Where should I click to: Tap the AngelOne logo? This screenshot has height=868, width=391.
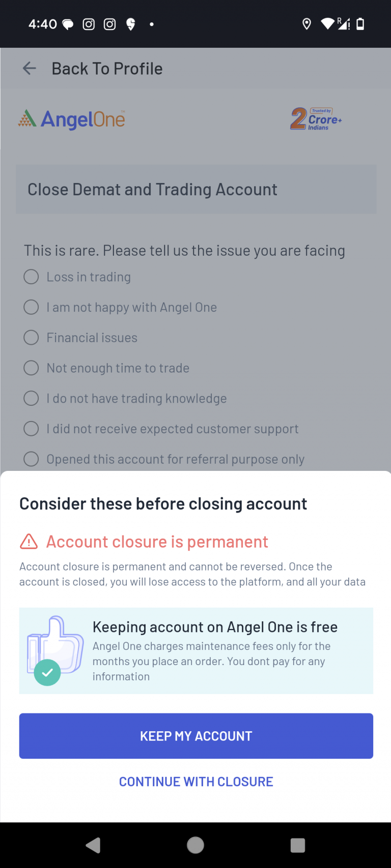tap(71, 119)
